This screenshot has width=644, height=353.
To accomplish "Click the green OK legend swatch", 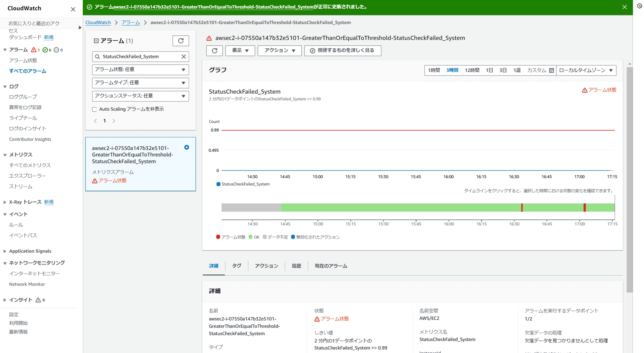I will (x=251, y=237).
